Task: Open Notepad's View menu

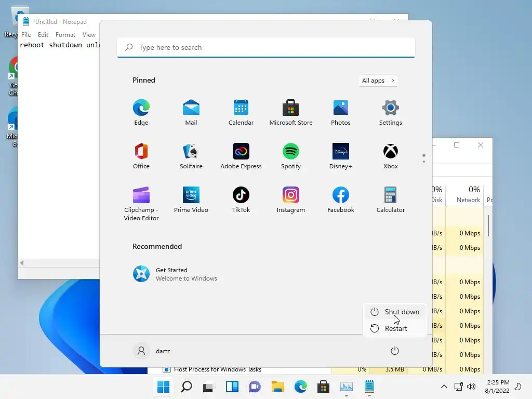Action: point(89,35)
